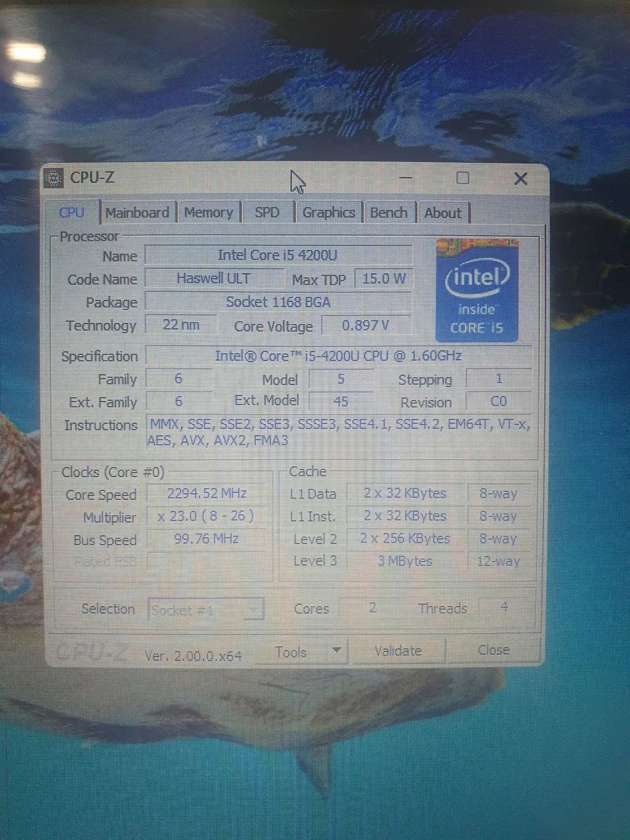Minimize the CPU-Z window
The width and height of the screenshot is (630, 840).
[406, 178]
